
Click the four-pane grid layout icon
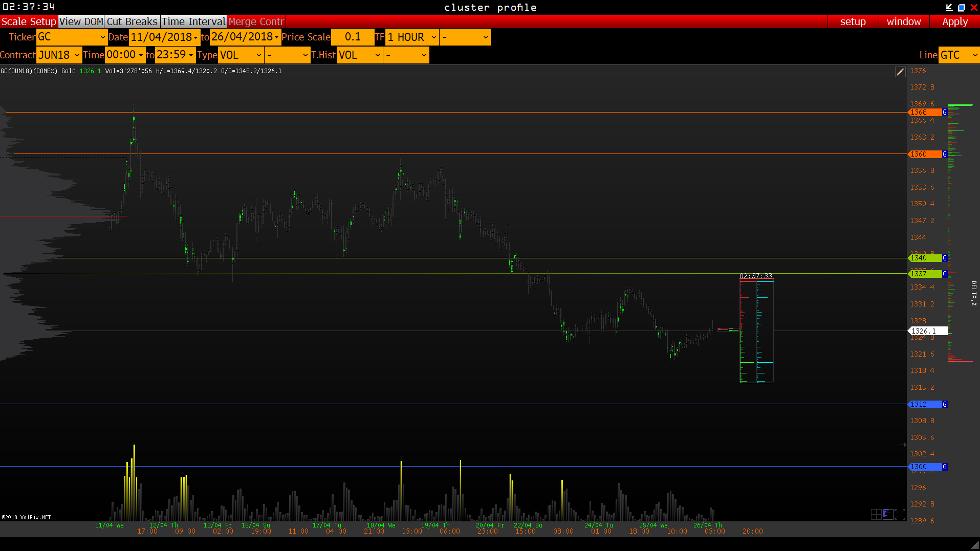[x=876, y=514]
